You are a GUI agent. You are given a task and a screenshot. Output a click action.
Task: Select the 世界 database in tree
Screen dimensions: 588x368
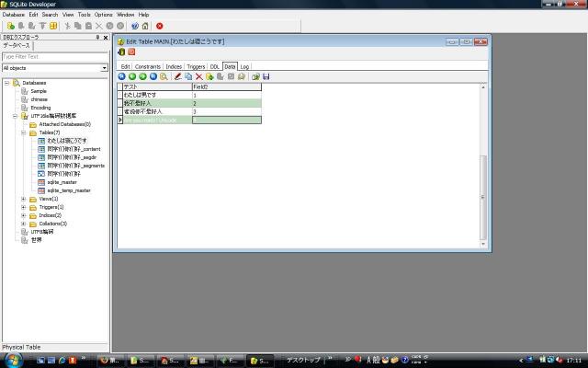coord(37,240)
